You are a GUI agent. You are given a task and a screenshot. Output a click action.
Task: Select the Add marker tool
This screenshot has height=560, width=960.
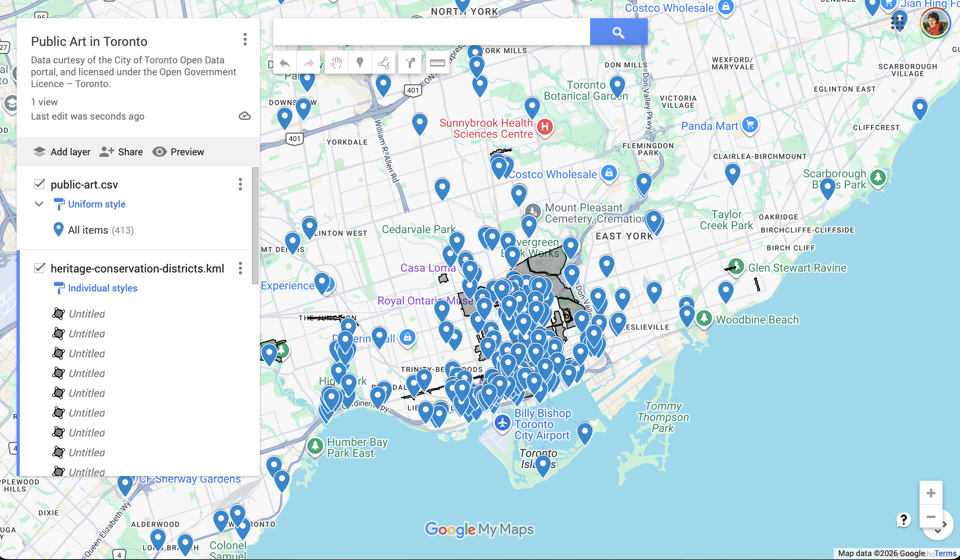point(360,63)
